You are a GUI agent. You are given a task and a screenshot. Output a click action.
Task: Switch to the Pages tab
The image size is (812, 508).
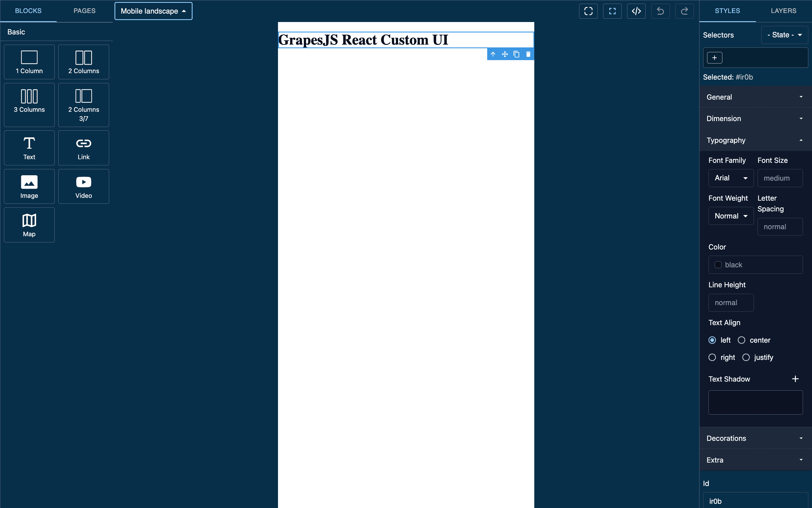pyautogui.click(x=85, y=11)
